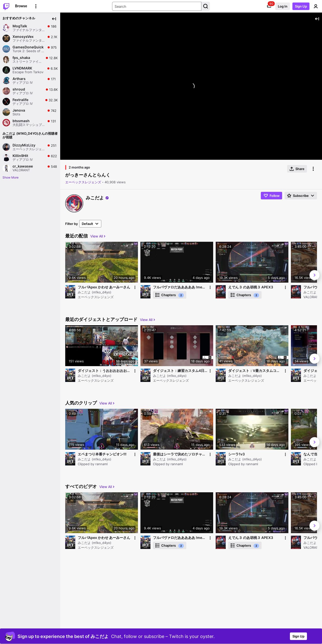The width and height of the screenshot is (322, 644).
Task: Click Valorant icon beside えでん3 in 最近の配信
Action: coord(221,292)
